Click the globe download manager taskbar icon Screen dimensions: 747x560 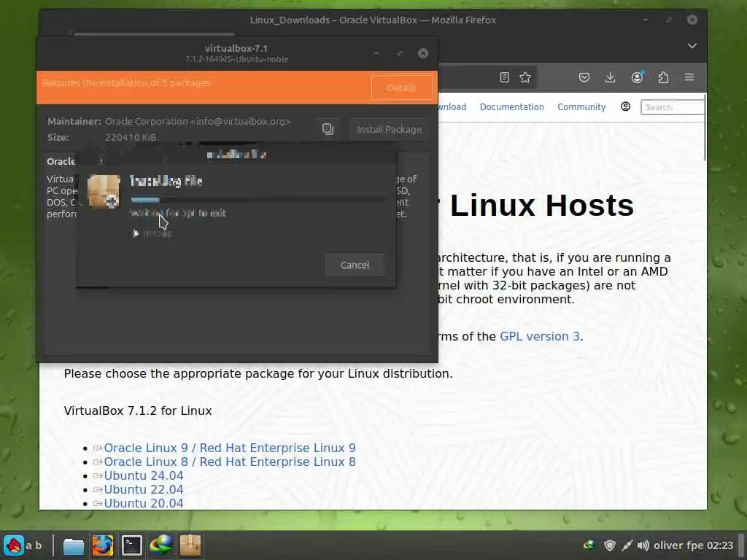[x=160, y=545]
